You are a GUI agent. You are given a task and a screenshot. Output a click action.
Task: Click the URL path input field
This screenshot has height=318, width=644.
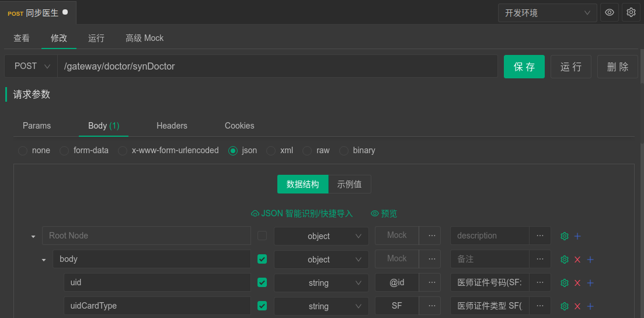[277, 67]
